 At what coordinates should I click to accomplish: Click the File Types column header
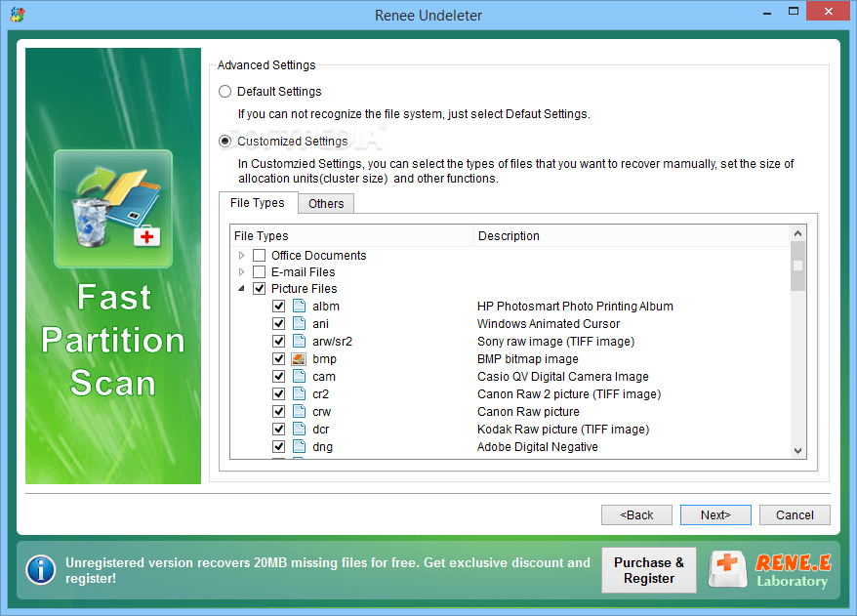coord(351,235)
